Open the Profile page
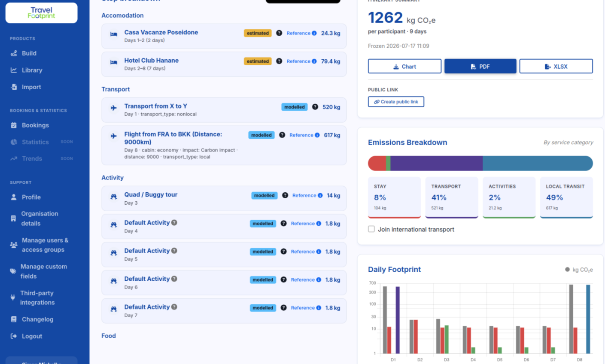The height and width of the screenshot is (364, 605). coord(31,197)
